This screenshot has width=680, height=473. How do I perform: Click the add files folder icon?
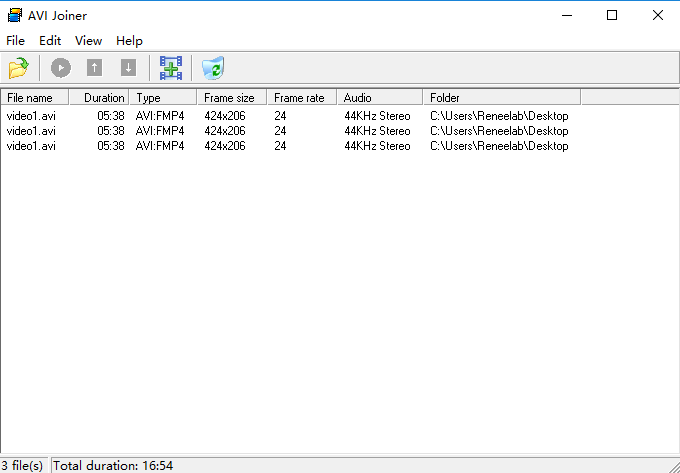coord(18,68)
